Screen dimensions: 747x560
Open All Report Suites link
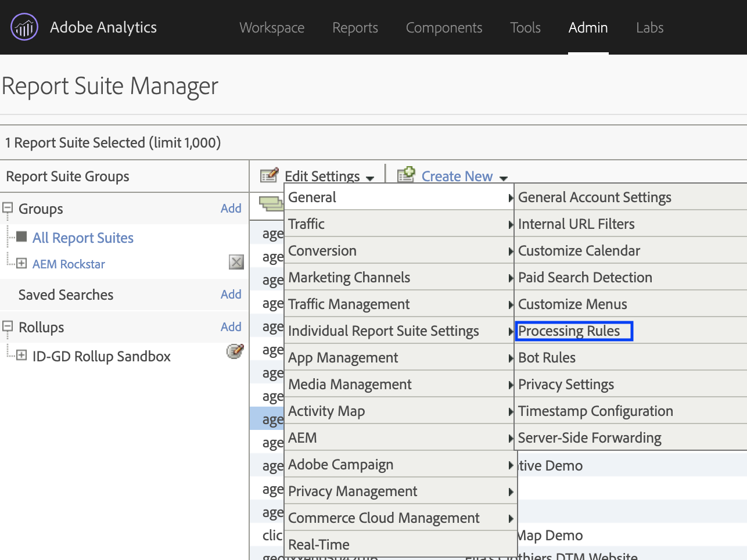tap(83, 238)
